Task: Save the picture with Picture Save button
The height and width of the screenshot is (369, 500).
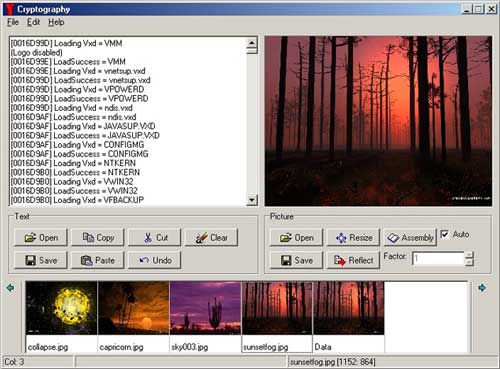Action: (296, 260)
